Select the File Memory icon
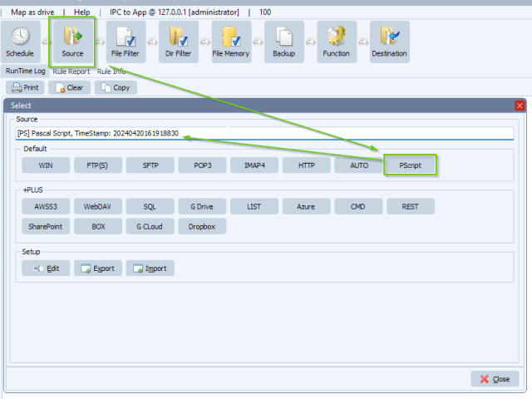Screen dimensions: 532x399 pyautogui.click(x=231, y=42)
